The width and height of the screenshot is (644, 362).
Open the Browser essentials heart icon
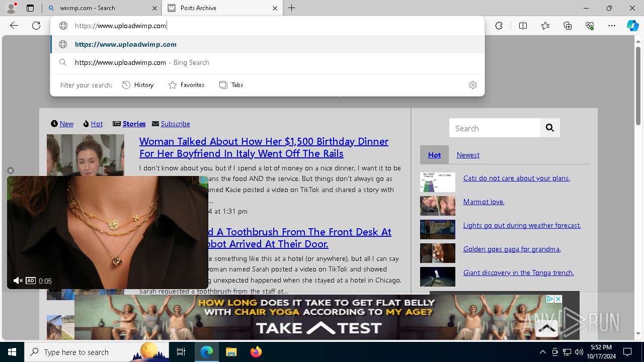pos(590,26)
